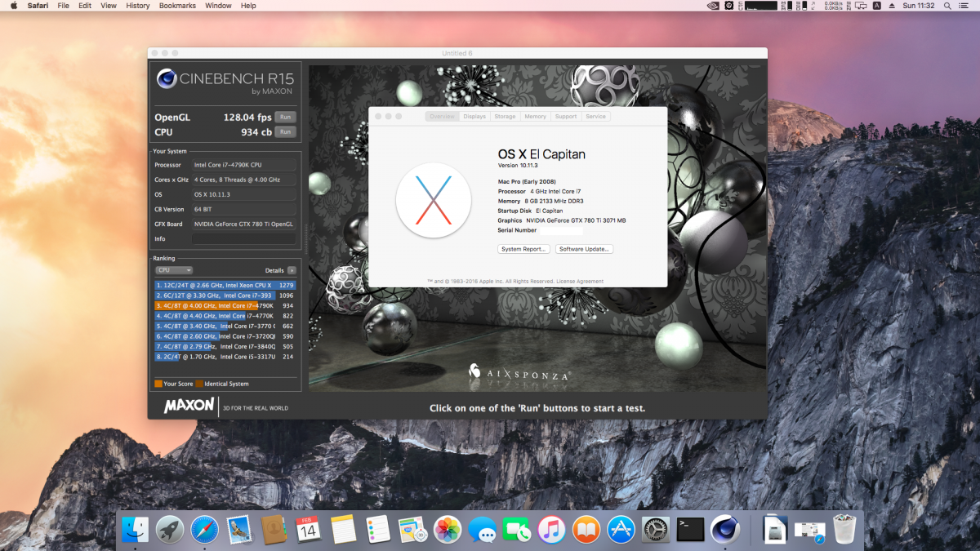Open Contacts book icon in dock
The width and height of the screenshot is (980, 551).
(x=273, y=530)
